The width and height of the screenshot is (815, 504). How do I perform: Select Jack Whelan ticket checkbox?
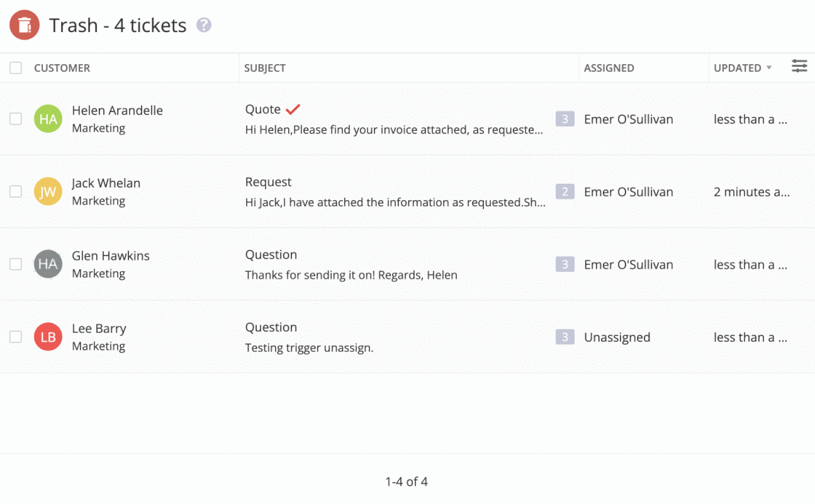pyautogui.click(x=16, y=191)
